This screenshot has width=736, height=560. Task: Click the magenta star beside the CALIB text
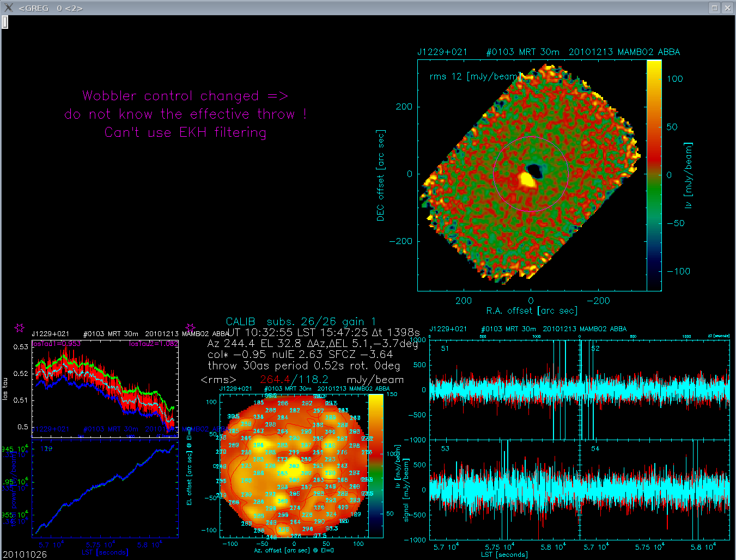[190, 328]
